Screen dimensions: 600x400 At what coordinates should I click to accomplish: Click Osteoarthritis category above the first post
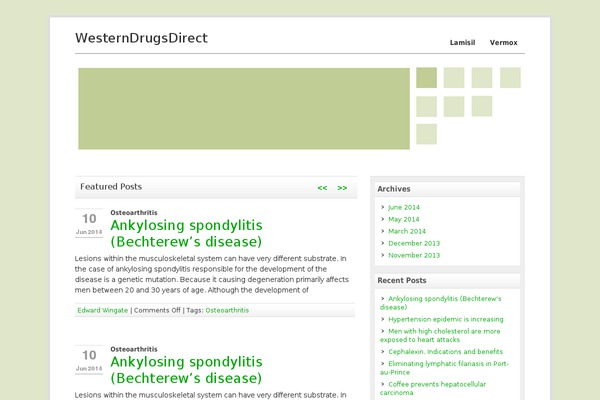(134, 212)
